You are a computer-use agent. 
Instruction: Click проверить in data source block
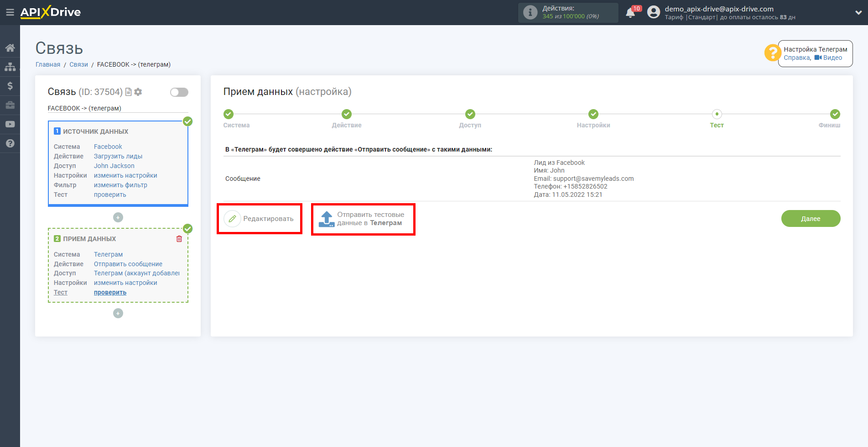click(x=110, y=195)
